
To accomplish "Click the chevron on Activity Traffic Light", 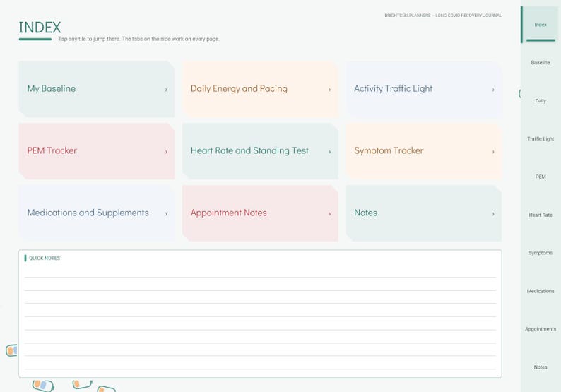I will [493, 90].
